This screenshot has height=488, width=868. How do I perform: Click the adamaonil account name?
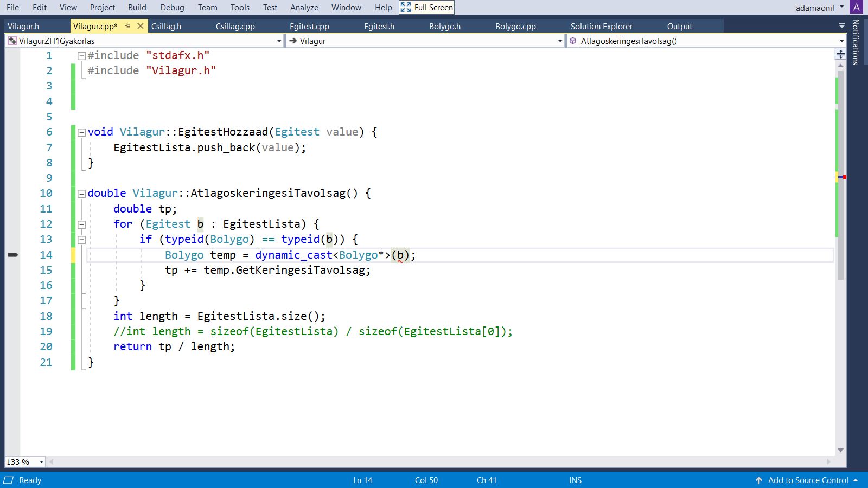coord(814,8)
